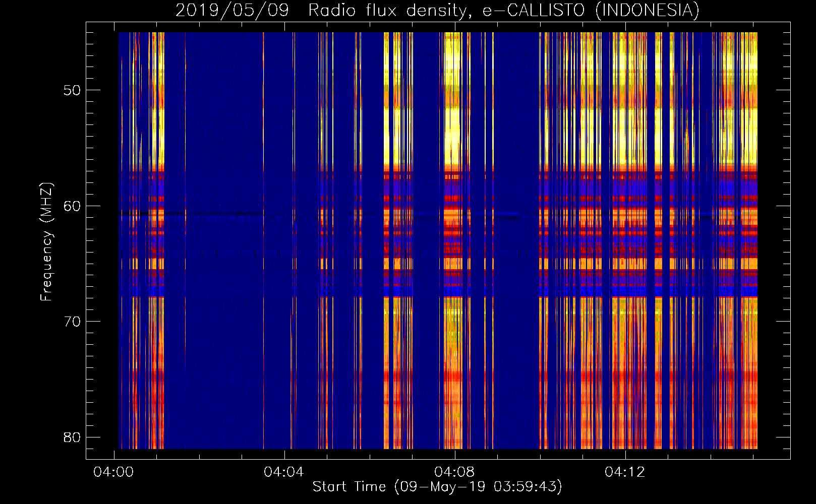Click the 04:00 time tick label
This screenshot has width=816, height=504.
pos(113,472)
